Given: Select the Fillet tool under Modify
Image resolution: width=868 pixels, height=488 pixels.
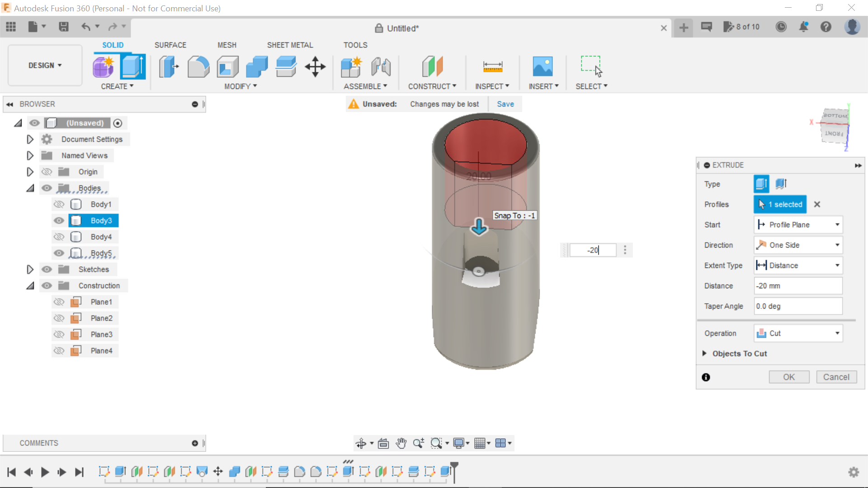Looking at the screenshot, I should 198,66.
